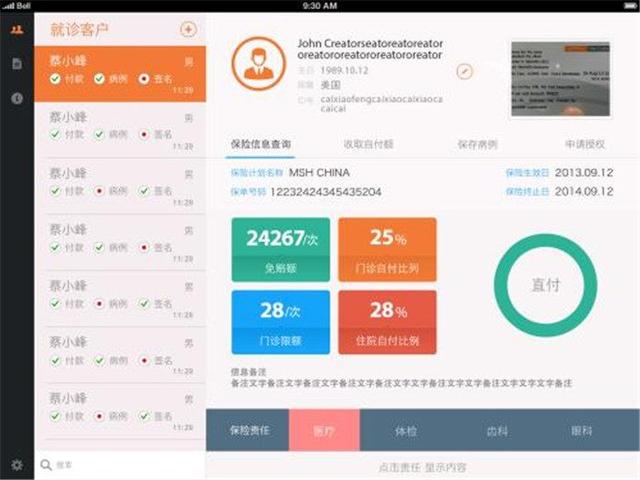Edit profile using the pencil icon
640x480 pixels.
coord(464,71)
